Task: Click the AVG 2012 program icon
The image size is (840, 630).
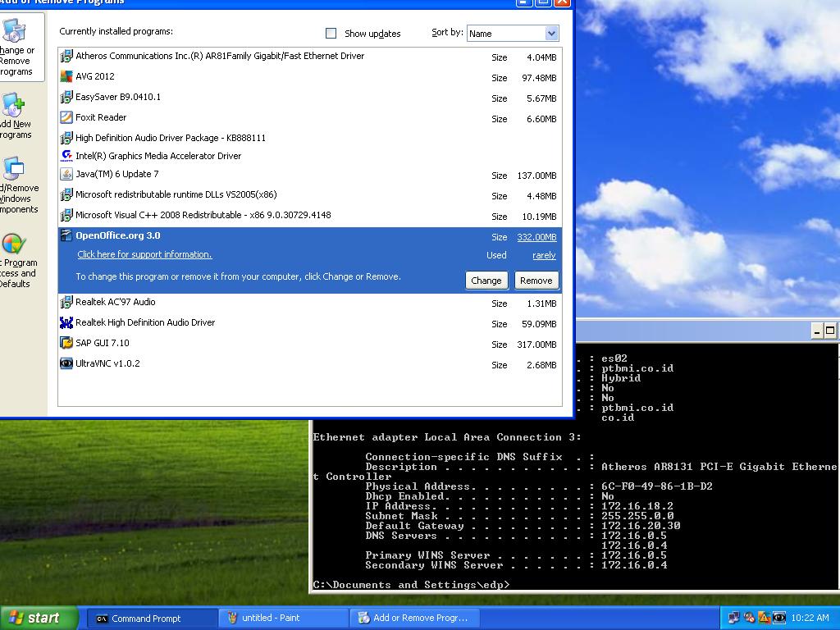Action: 66,77
